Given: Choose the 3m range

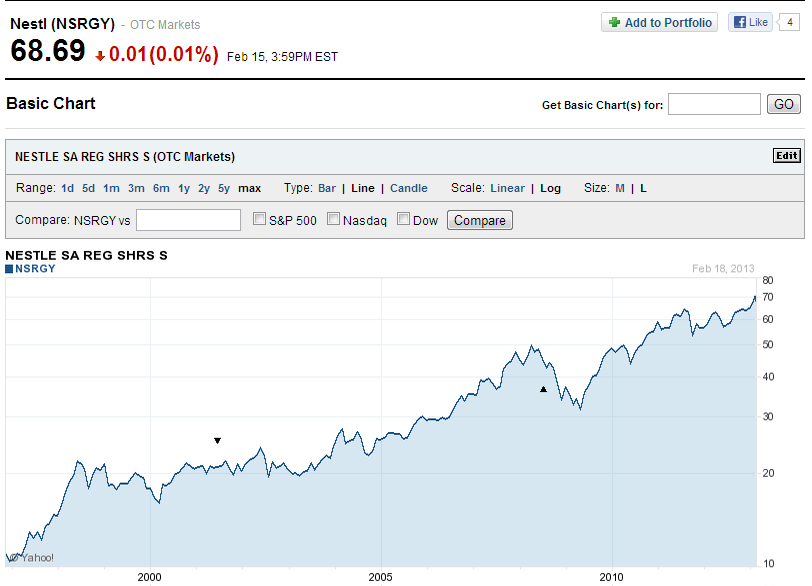Looking at the screenshot, I should [136, 188].
